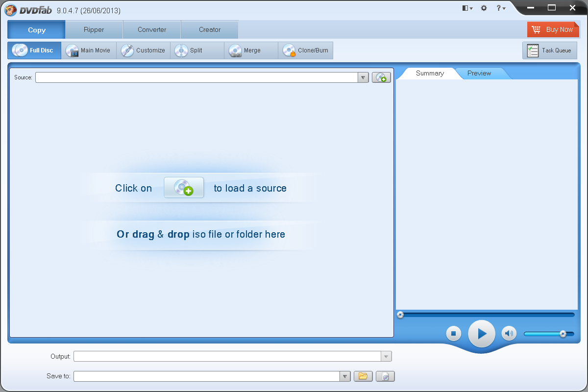Open the help question mark menu
The image size is (588, 392).
501,8
